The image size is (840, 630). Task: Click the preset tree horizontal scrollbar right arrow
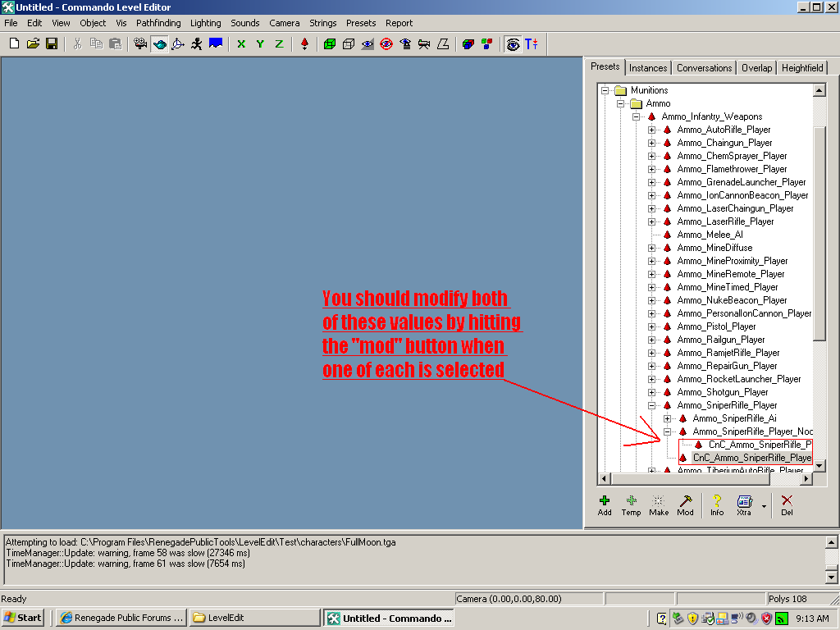pos(806,478)
